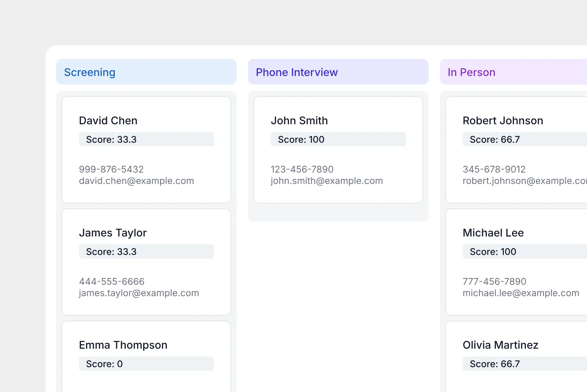
Task: Click David Chen's Score: 33.3 badge
Action: pos(146,139)
